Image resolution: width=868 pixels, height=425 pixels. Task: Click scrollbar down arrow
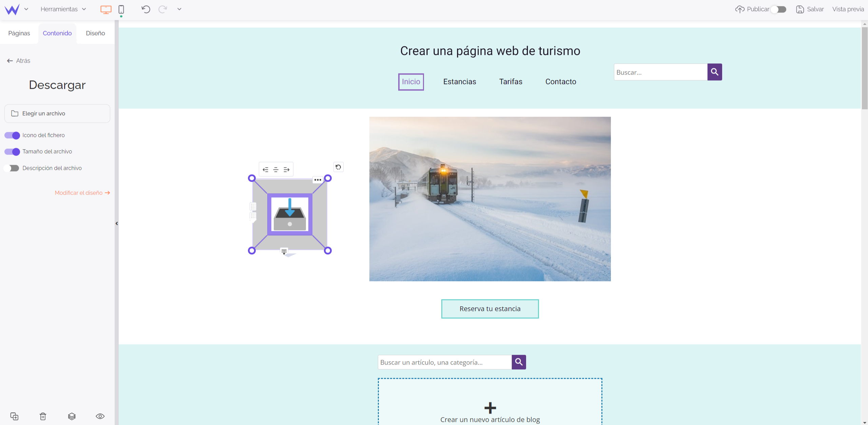coord(865,422)
